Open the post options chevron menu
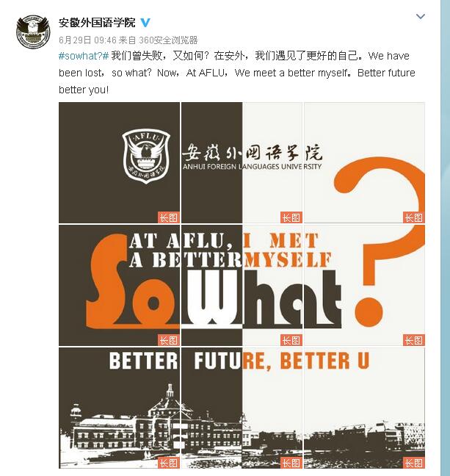 click(420, 16)
